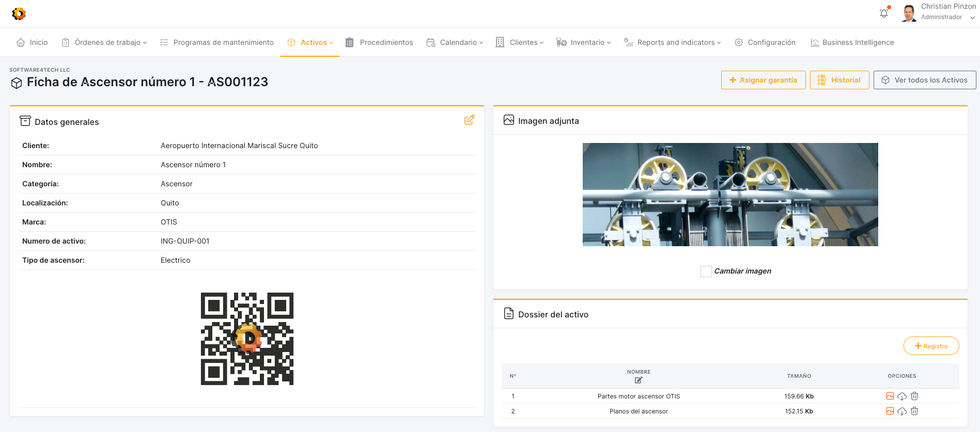The width and height of the screenshot is (980, 432).
Task: Click asset number 'ING-QUIP-001'
Action: [x=185, y=241]
